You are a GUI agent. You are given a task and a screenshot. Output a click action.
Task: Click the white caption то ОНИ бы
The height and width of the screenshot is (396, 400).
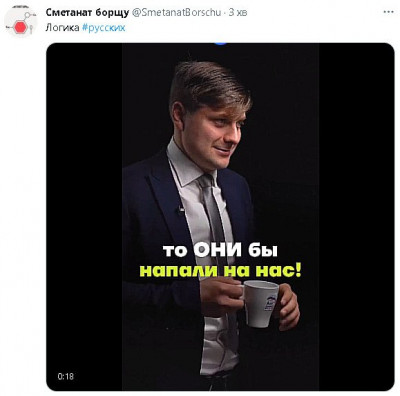[x=220, y=250]
